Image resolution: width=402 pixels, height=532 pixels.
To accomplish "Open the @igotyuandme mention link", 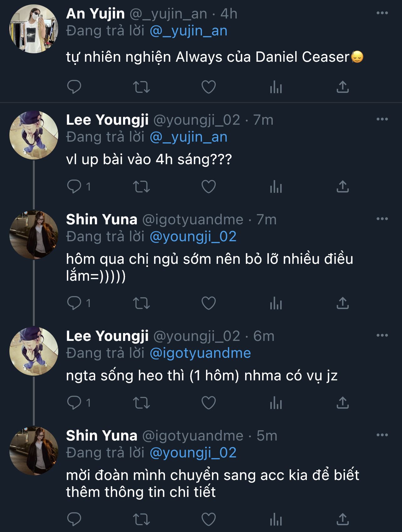I will pos(200,353).
